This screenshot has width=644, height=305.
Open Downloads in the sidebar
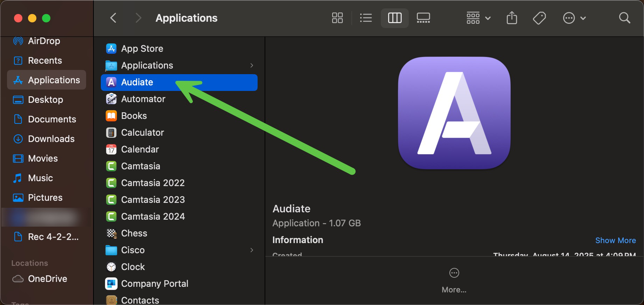click(51, 139)
